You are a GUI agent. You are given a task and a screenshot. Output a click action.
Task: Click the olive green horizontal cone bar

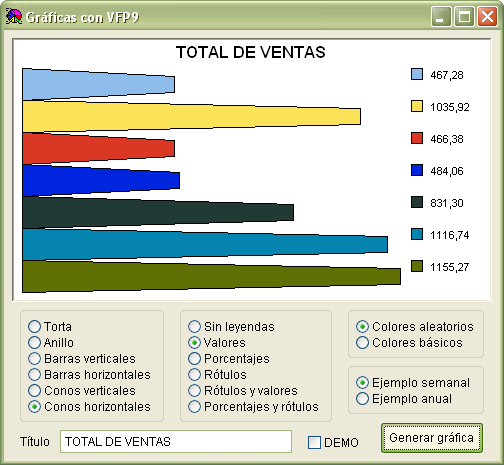(211, 277)
